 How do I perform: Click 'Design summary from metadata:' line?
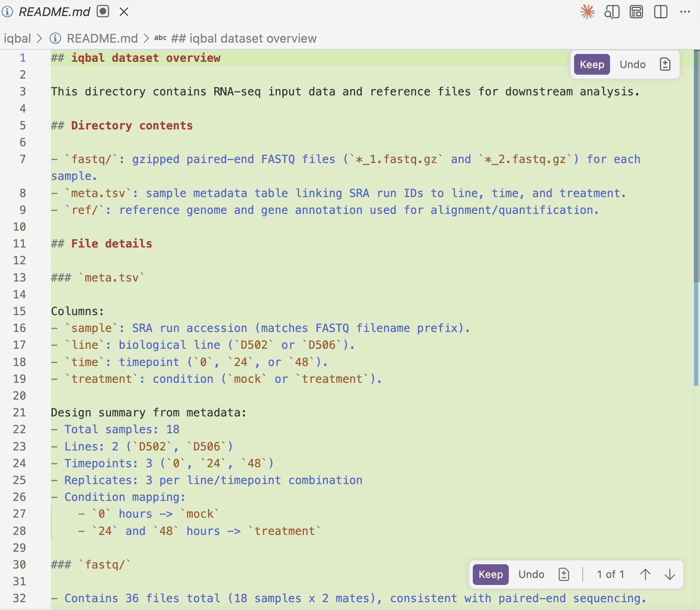click(x=149, y=413)
